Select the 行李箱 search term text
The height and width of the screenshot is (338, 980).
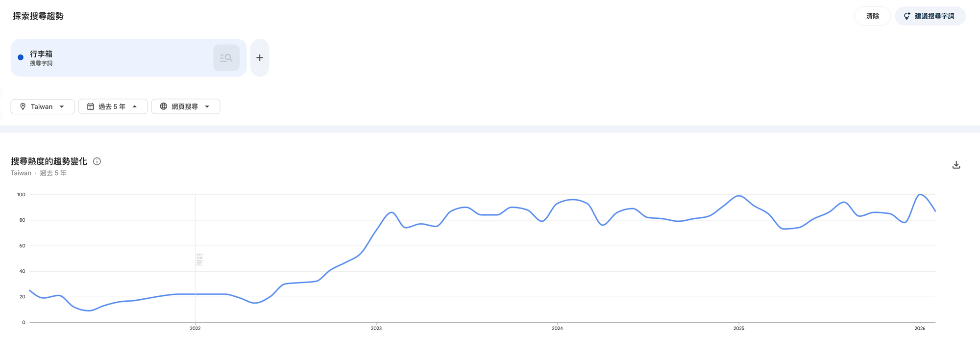(x=41, y=54)
